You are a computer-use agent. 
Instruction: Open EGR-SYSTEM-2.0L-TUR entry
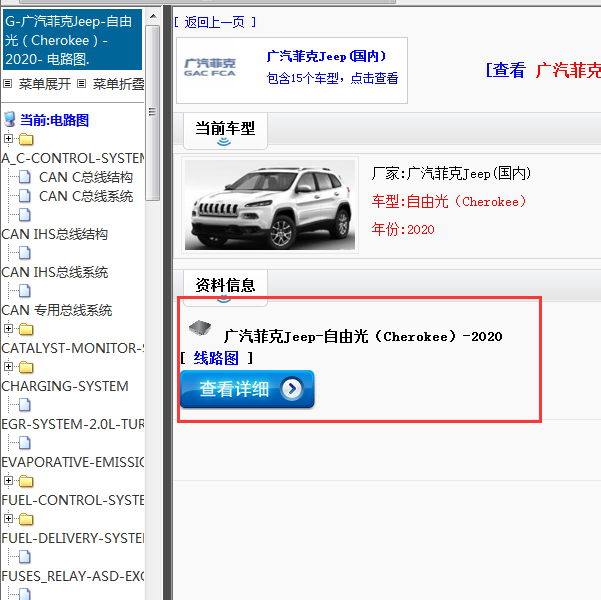[73, 424]
